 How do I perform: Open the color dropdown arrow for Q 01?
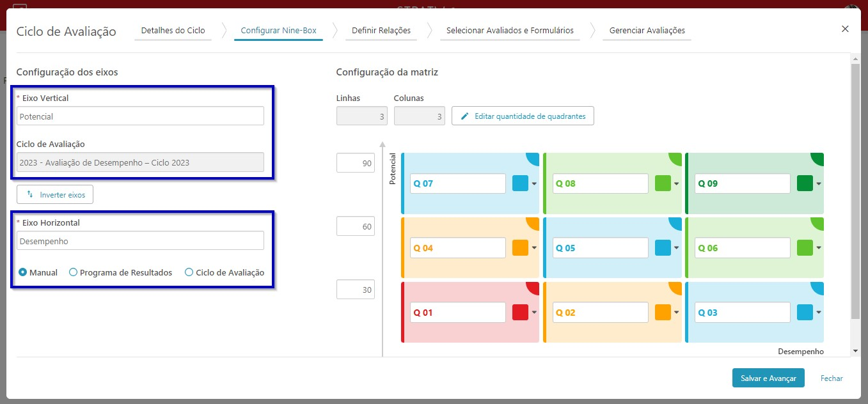click(533, 313)
